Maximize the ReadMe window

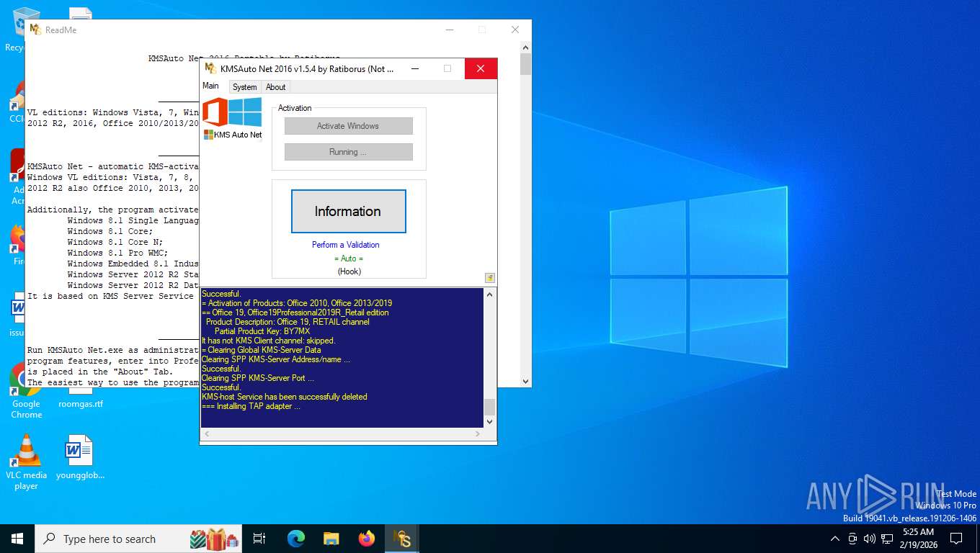pyautogui.click(x=482, y=30)
